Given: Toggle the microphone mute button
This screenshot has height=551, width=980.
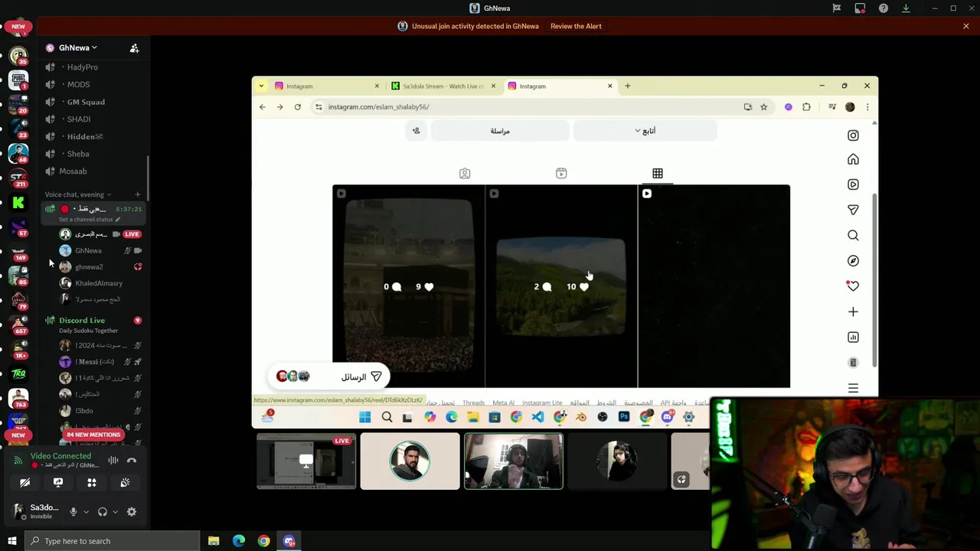Looking at the screenshot, I should pyautogui.click(x=73, y=511).
